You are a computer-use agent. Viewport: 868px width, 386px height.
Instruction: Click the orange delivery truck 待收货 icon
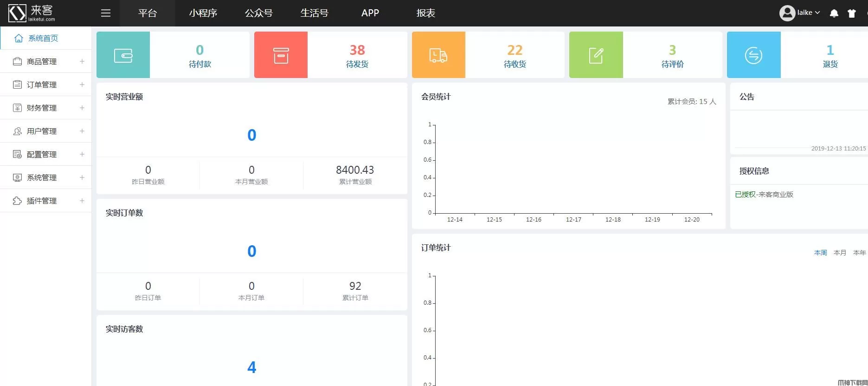coord(438,55)
